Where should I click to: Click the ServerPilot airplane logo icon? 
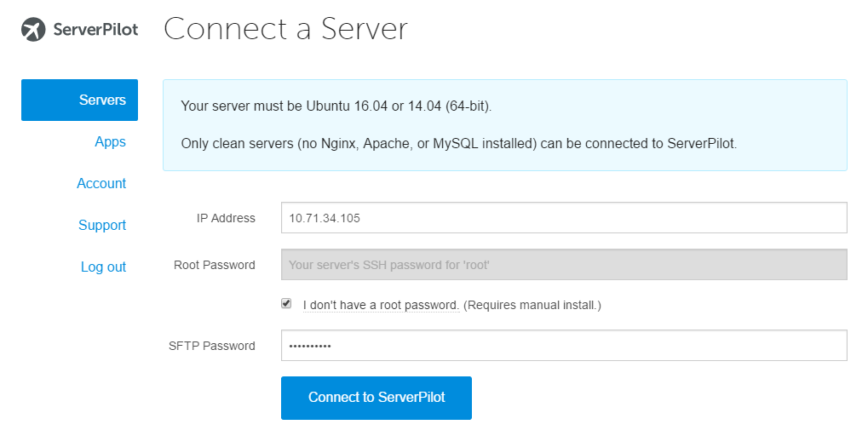pyautogui.click(x=33, y=29)
